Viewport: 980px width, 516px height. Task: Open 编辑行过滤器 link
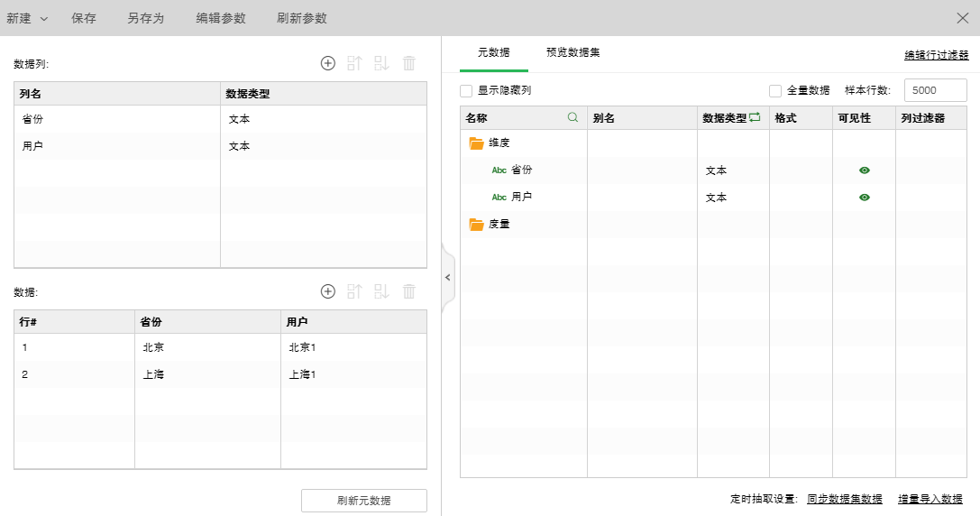pos(936,55)
